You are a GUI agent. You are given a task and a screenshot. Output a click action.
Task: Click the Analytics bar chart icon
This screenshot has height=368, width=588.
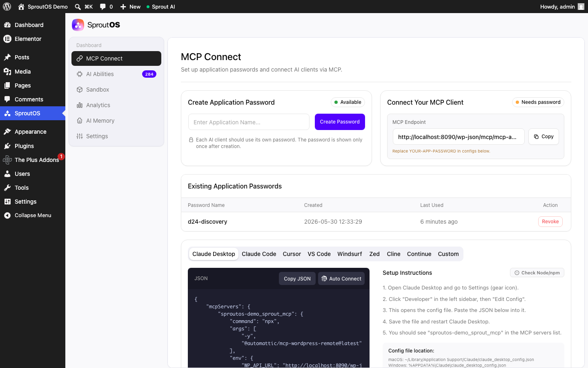coord(80,105)
